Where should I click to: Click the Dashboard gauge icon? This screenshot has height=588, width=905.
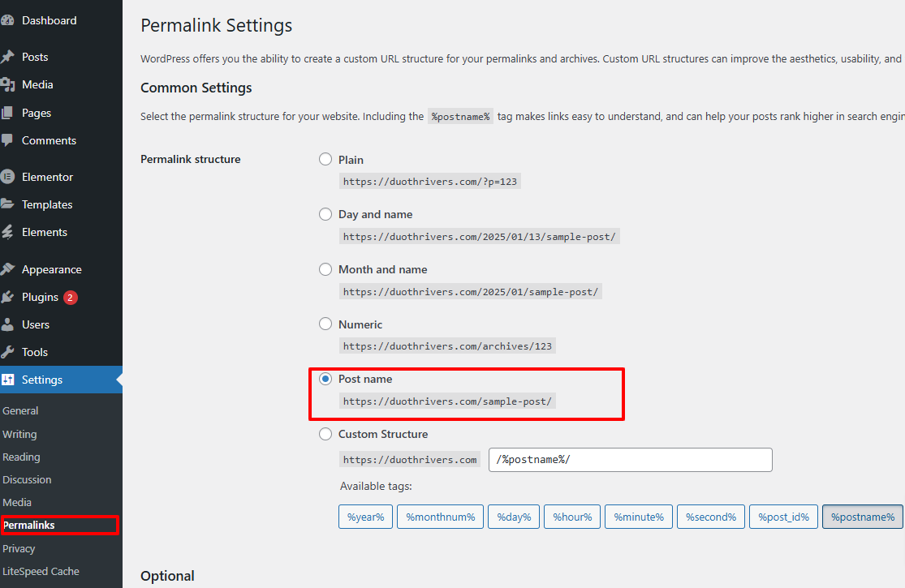point(7,20)
